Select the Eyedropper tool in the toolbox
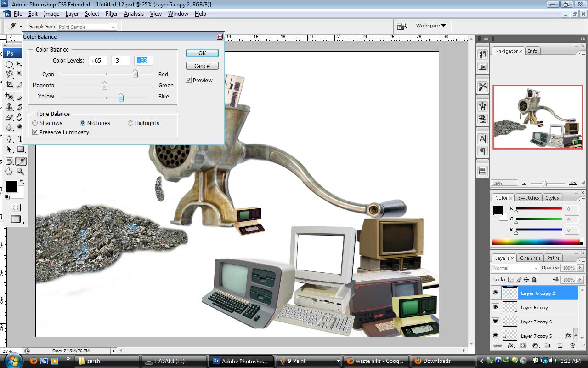Screen dimensions: 588x368 click(x=21, y=161)
